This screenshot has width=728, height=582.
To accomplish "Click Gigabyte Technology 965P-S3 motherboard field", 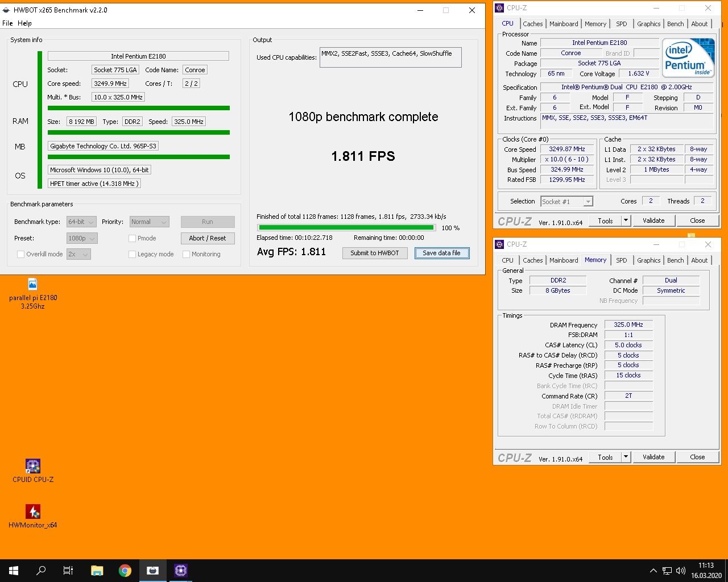I will pyautogui.click(x=103, y=146).
